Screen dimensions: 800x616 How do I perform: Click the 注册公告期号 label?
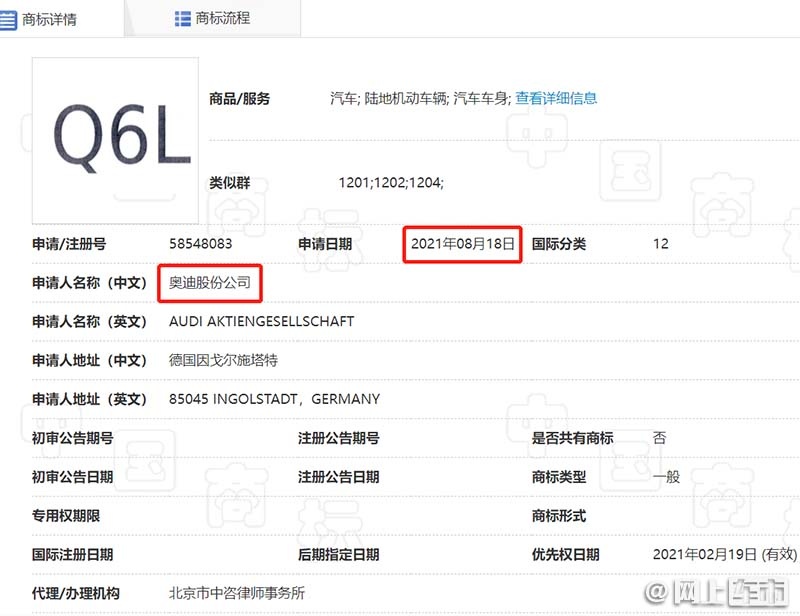point(339,438)
